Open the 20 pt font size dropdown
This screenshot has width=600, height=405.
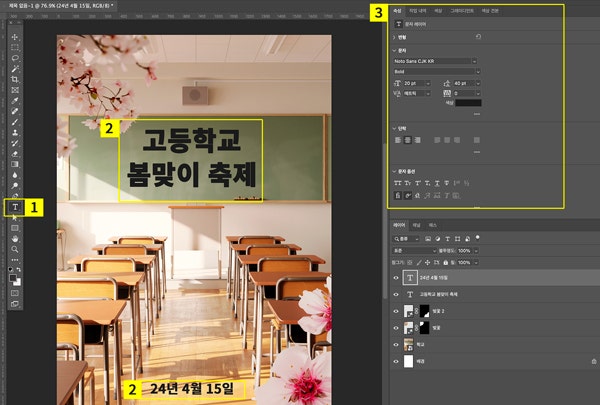(x=428, y=83)
